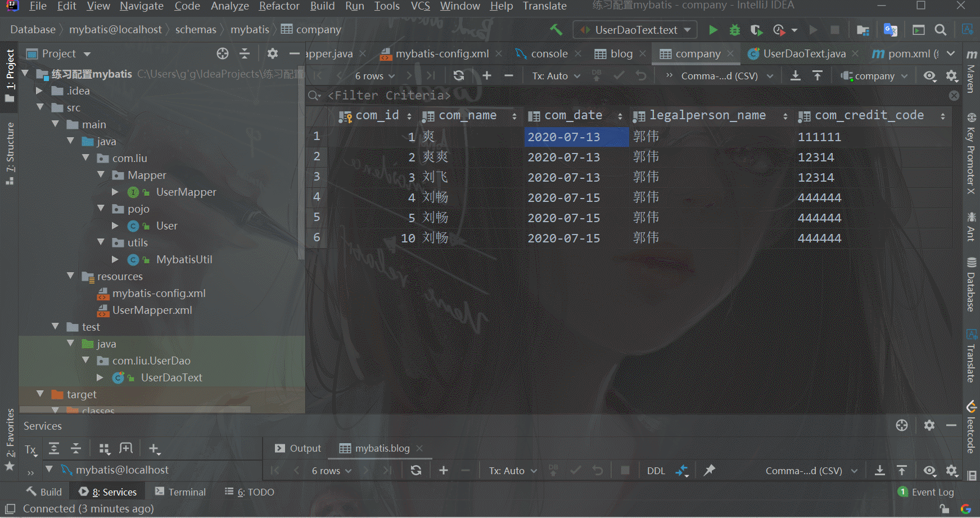
Task: Clear the Filter Criteria field
Action: 954,96
